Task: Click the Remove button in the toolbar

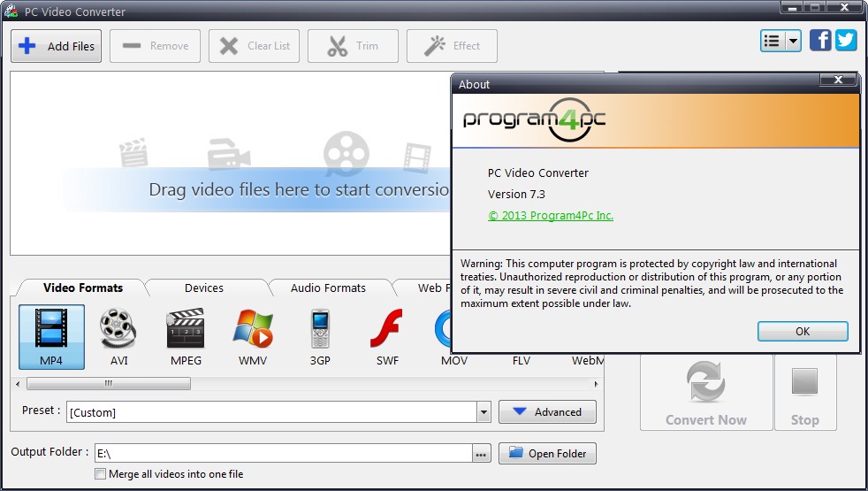Action: point(155,46)
